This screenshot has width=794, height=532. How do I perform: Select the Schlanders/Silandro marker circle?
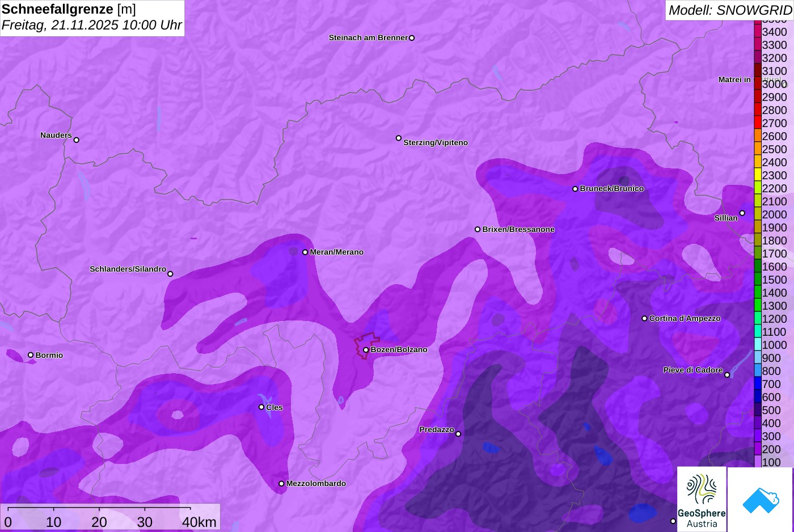[170, 274]
